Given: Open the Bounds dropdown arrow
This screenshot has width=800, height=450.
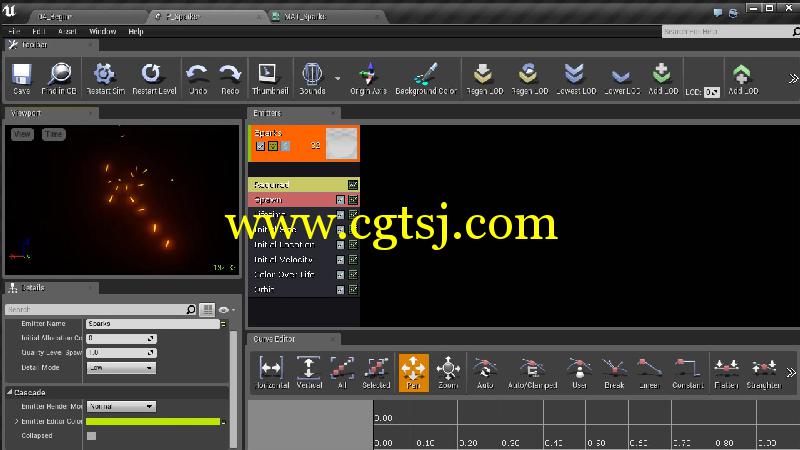Looking at the screenshot, I should [337, 79].
